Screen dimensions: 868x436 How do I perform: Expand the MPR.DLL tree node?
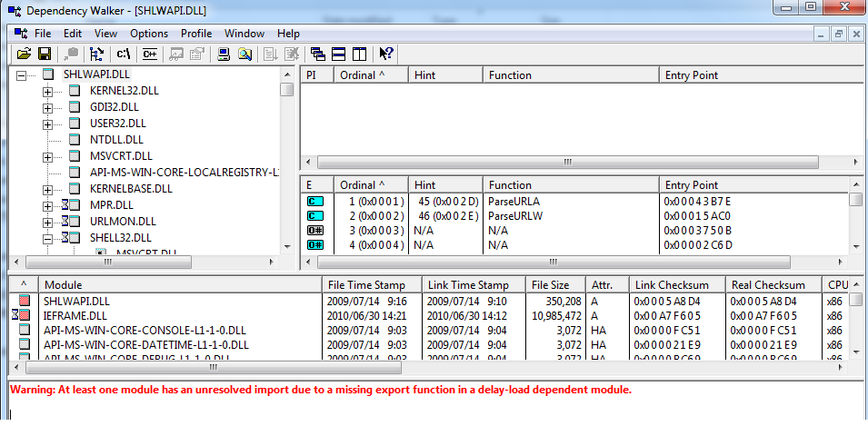pyautogui.click(x=48, y=205)
